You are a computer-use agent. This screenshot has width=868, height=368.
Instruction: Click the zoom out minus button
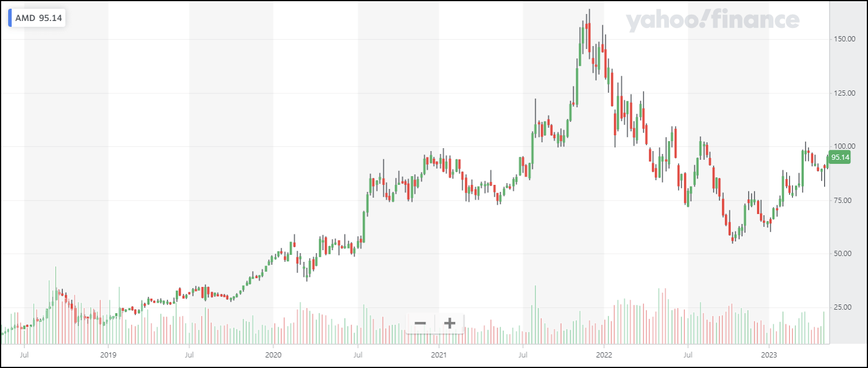pyautogui.click(x=420, y=324)
